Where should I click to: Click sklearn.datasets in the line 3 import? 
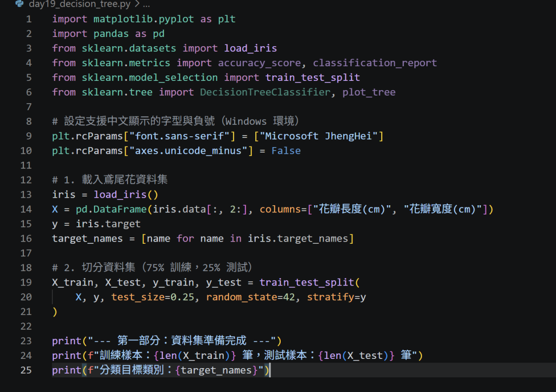[129, 48]
